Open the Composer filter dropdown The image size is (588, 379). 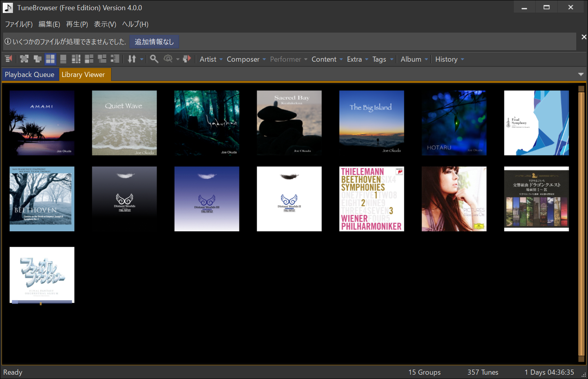coord(246,59)
